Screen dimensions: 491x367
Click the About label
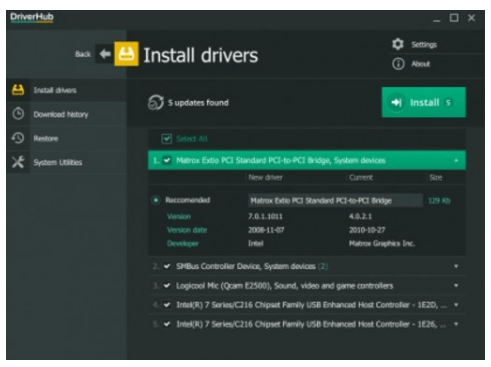[421, 64]
